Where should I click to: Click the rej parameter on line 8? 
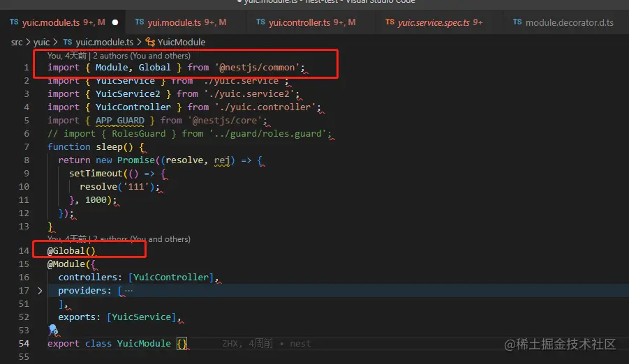[222, 160]
